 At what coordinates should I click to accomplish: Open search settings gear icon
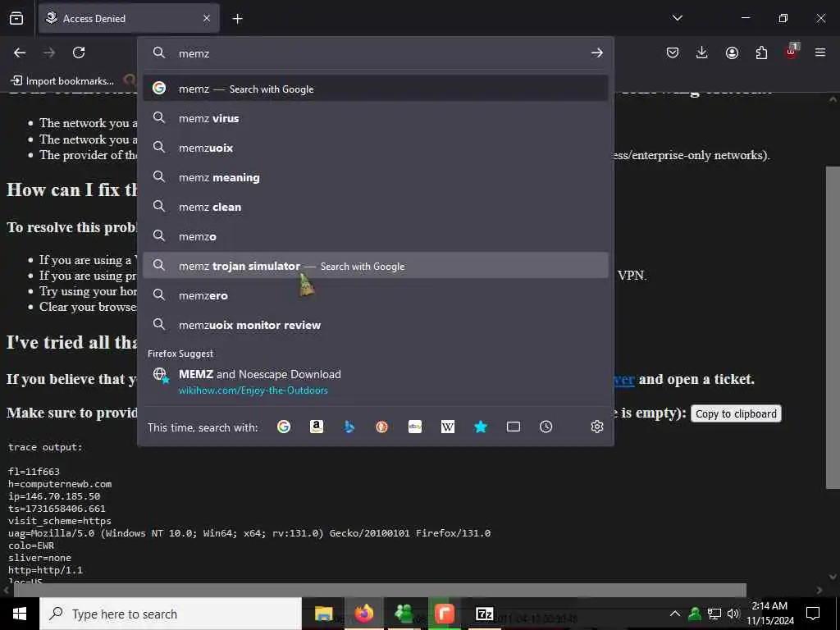click(597, 427)
